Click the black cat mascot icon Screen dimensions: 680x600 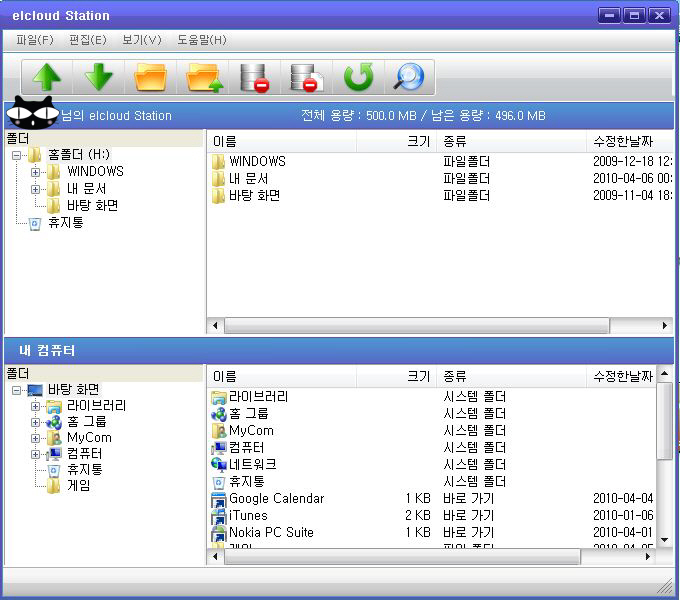tap(32, 114)
